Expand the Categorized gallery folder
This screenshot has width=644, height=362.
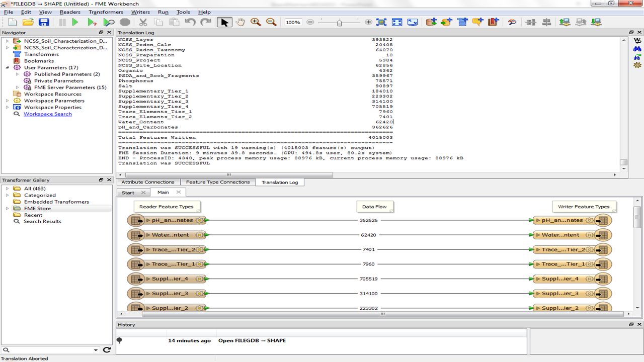click(7, 195)
